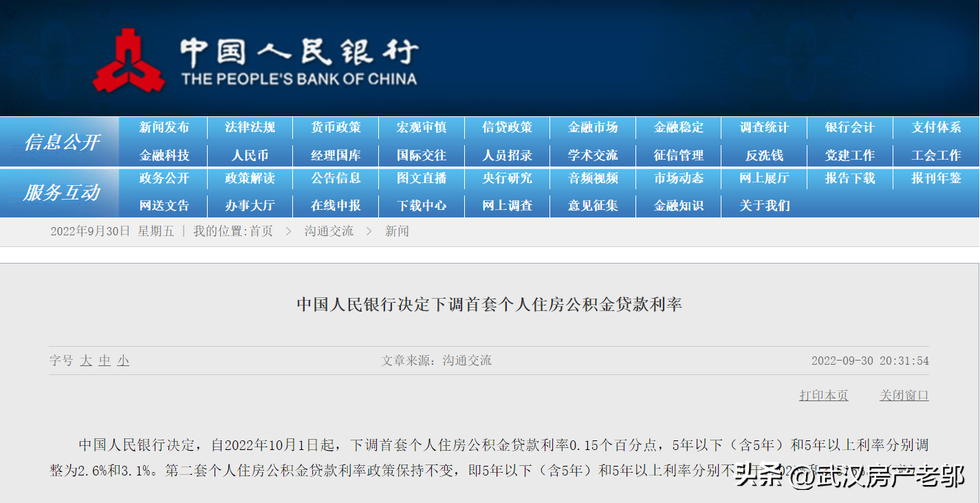Follow the 首页 breadcrumb link
This screenshot has height=503, width=980.
click(x=261, y=231)
